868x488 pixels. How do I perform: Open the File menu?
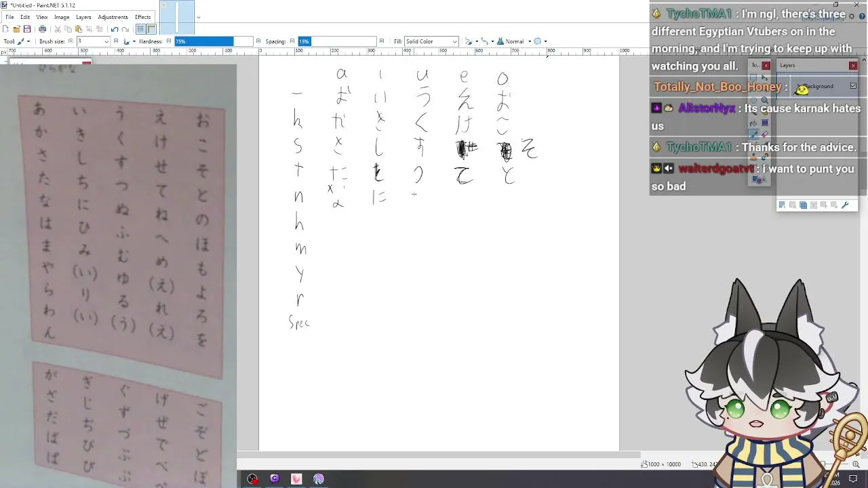(x=9, y=17)
